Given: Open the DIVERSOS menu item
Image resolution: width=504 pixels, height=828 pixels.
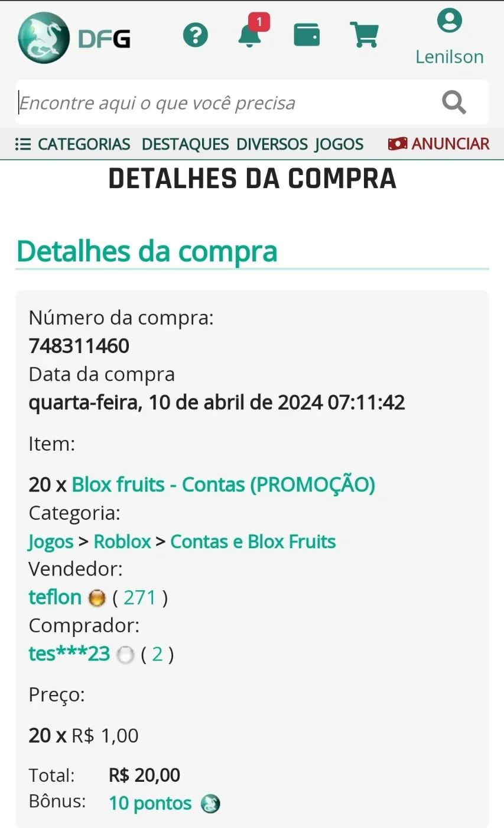Looking at the screenshot, I should point(272,144).
